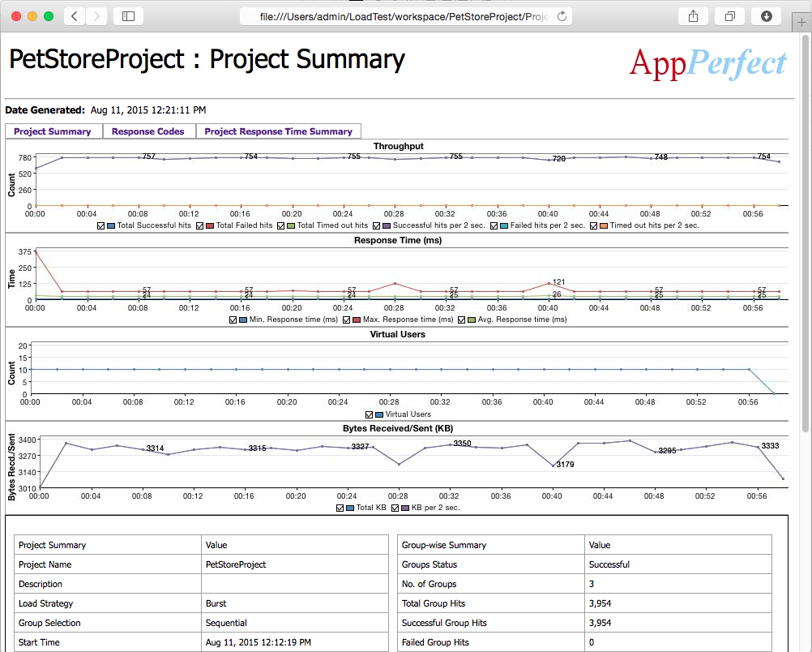Add a new tab with plus button

point(801,22)
